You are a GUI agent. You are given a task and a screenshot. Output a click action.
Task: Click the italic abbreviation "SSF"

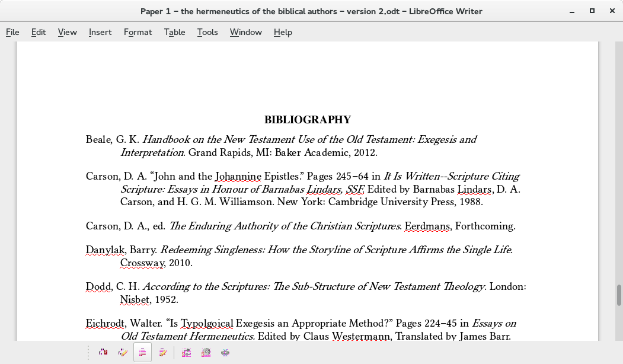click(355, 189)
